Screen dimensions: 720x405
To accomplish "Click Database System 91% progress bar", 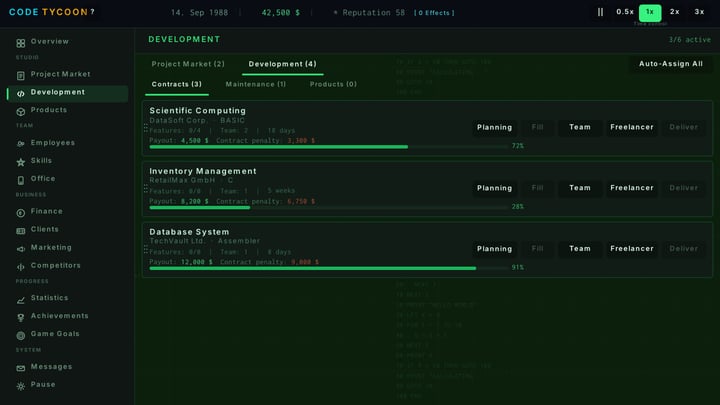I will pos(328,268).
